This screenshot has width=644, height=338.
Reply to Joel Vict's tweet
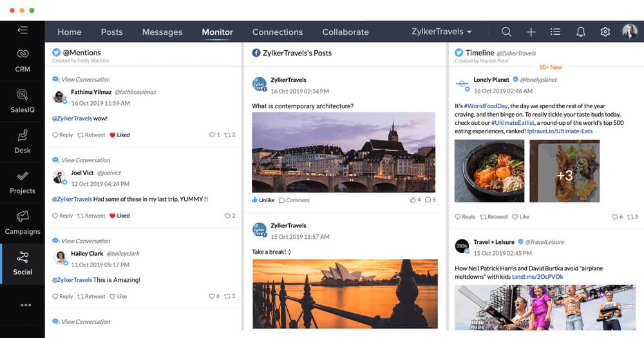coord(62,216)
